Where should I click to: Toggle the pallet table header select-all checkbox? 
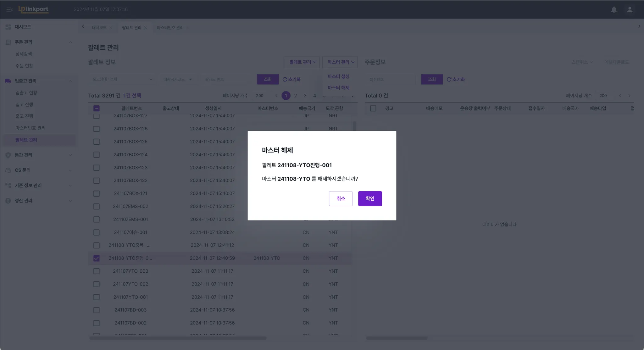[97, 108]
